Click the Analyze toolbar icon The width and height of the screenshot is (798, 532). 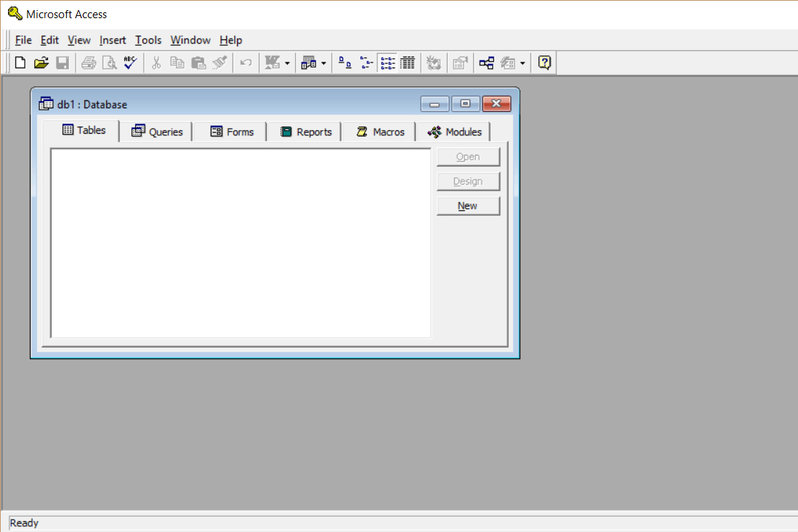click(x=308, y=63)
